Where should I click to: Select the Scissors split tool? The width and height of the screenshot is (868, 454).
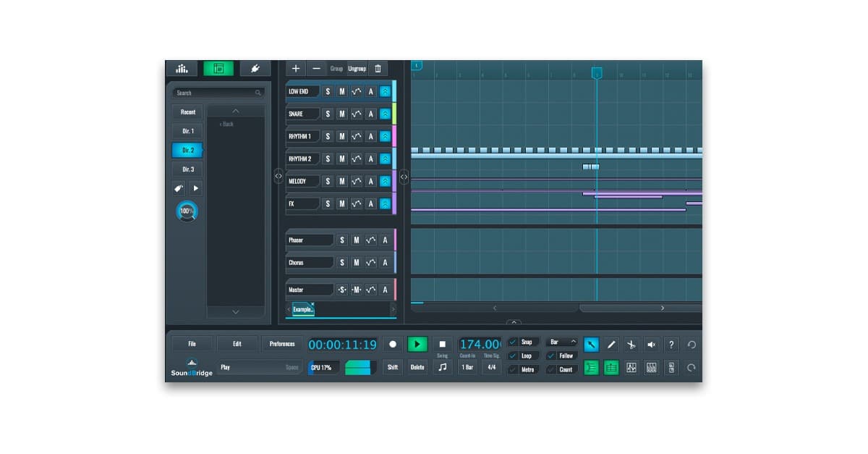[x=631, y=345]
